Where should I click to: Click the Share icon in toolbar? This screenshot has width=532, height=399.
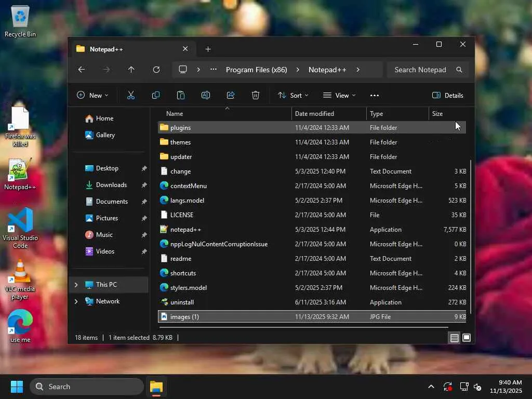point(231,96)
